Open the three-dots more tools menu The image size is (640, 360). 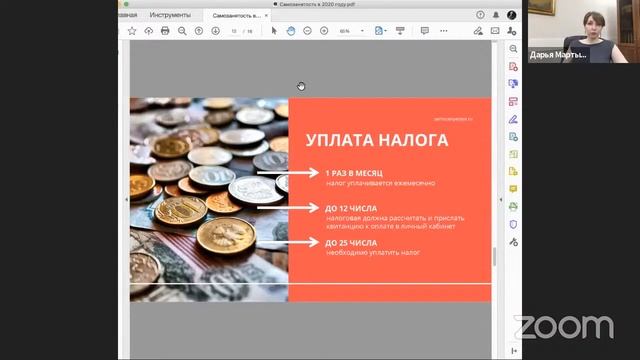444,31
